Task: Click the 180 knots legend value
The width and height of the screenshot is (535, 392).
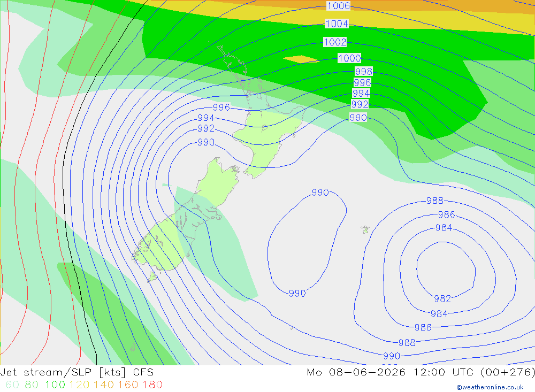Action: (152, 385)
